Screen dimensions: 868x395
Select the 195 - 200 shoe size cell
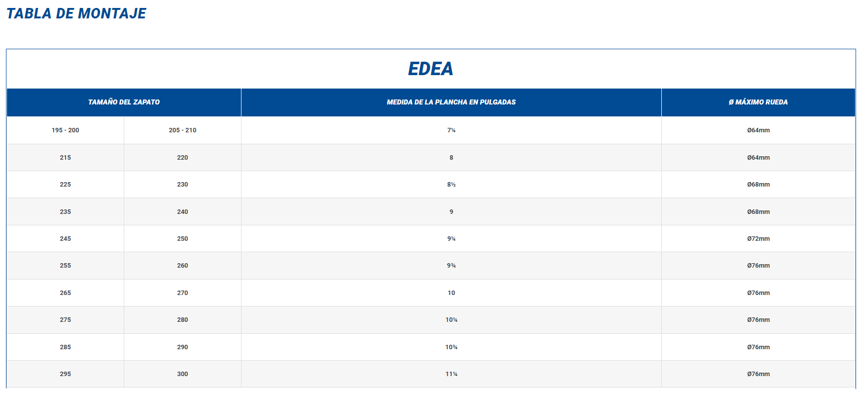(65, 130)
